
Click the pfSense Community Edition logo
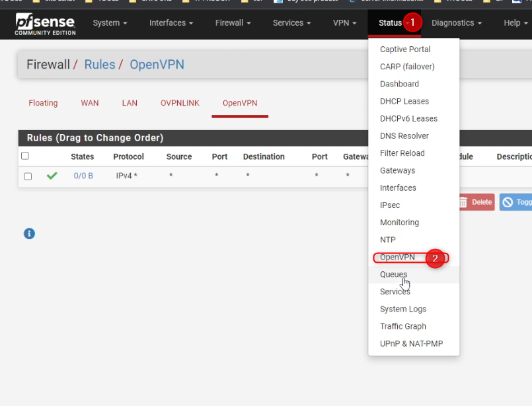tap(46, 24)
